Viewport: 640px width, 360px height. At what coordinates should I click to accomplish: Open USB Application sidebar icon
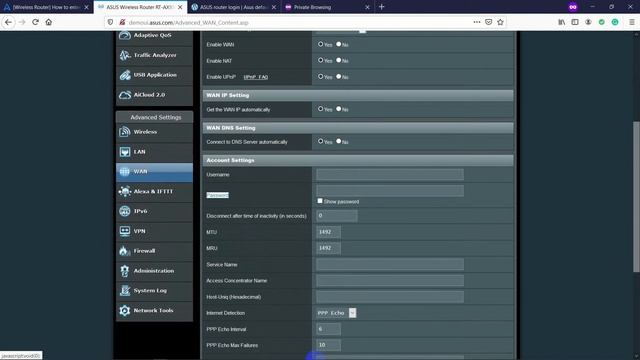(x=125, y=75)
